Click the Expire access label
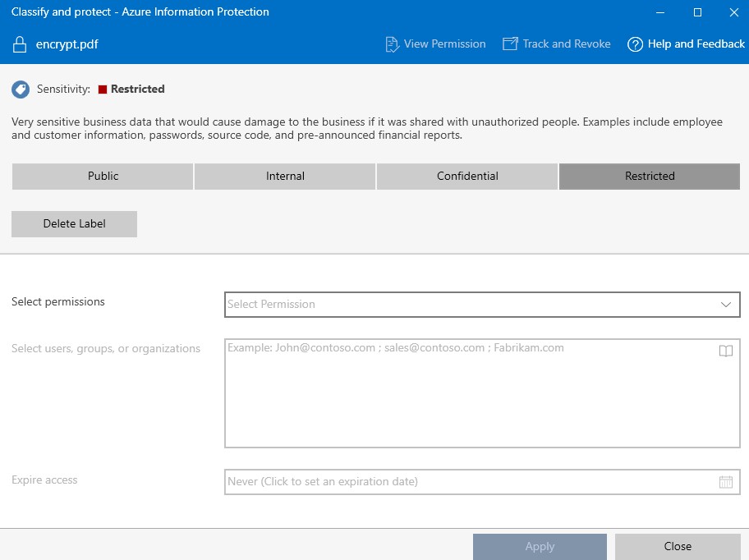Screen dimensions: 749x560 click(x=44, y=480)
